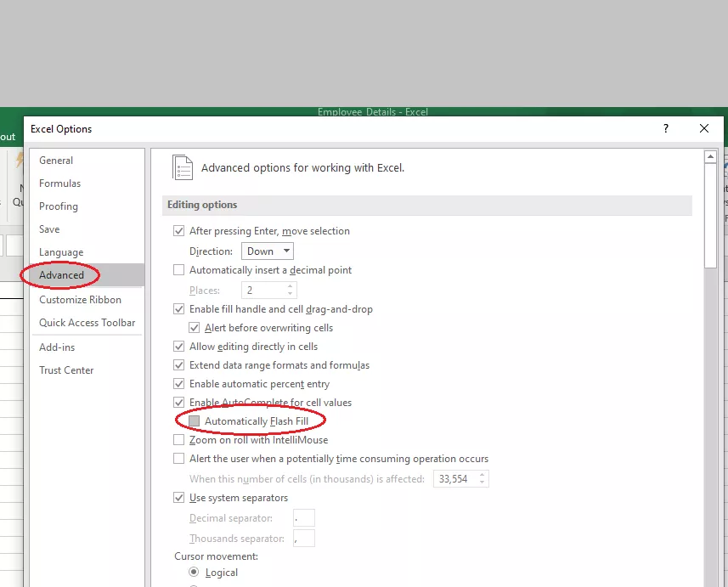The width and height of the screenshot is (728, 587).
Task: Toggle Enable automatic percent entry
Action: coord(178,384)
